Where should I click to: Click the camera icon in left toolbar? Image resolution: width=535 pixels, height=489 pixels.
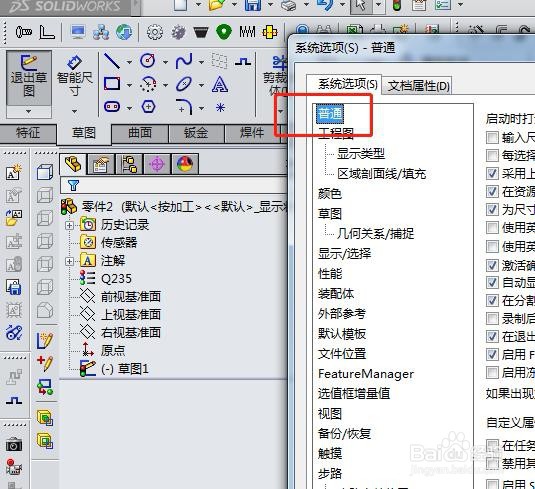point(14,445)
